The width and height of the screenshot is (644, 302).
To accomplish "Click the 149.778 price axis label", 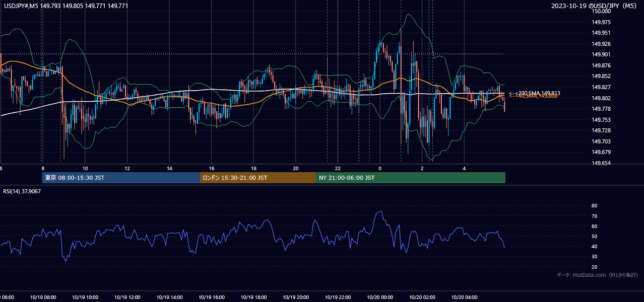I will [601, 109].
